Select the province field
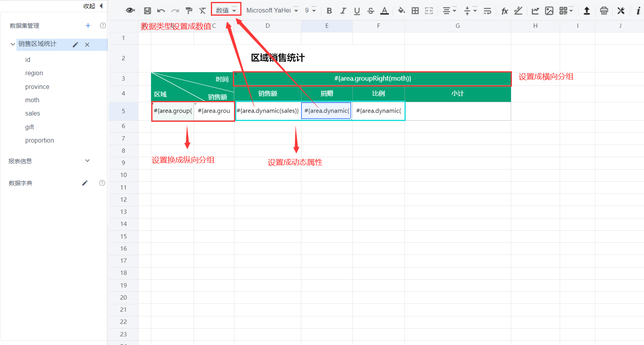Screen dimensions: 644x345 (37, 87)
